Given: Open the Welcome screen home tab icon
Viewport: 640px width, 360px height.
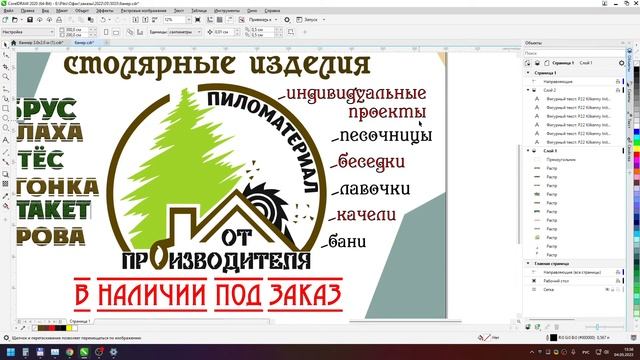Looking at the screenshot, I should 13,42.
